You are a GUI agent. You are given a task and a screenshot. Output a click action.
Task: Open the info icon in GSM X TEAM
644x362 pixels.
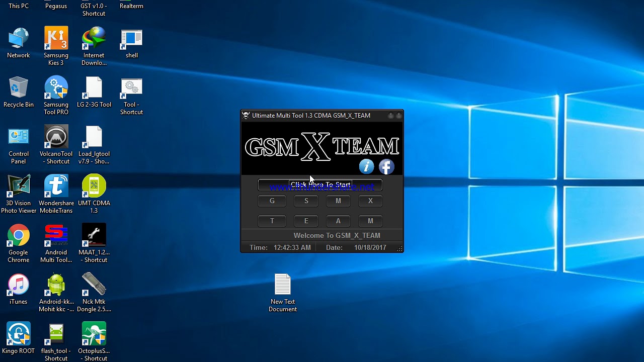pyautogui.click(x=366, y=166)
